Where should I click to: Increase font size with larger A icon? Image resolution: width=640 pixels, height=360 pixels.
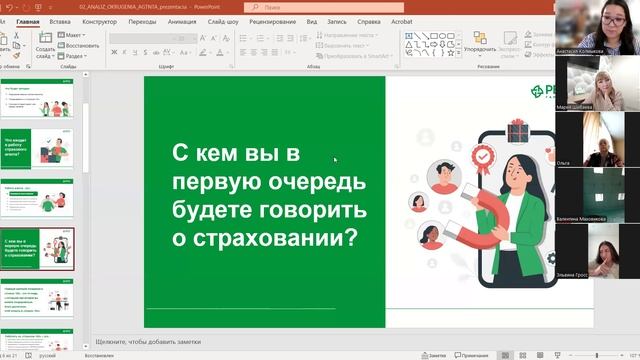pos(203,38)
